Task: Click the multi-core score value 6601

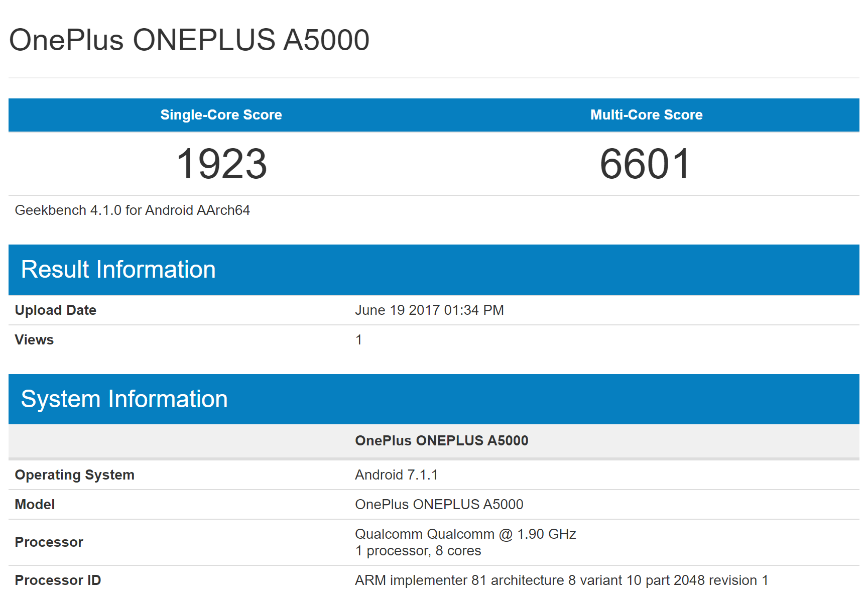Action: 646,164
